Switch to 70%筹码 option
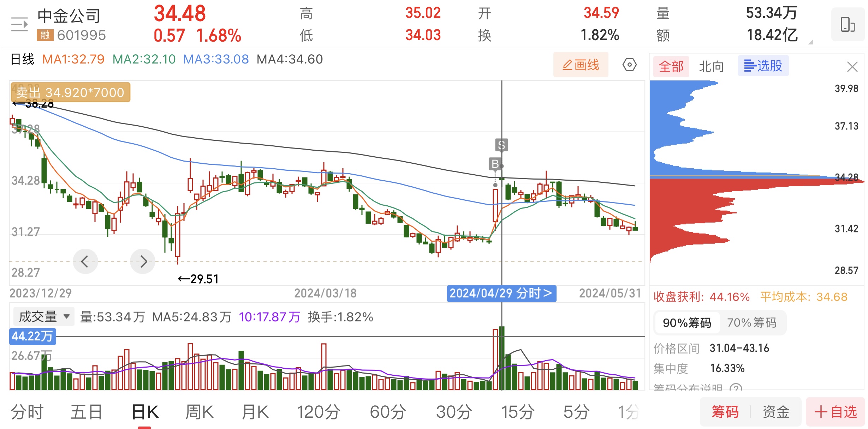The width and height of the screenshot is (868, 429). click(x=751, y=322)
